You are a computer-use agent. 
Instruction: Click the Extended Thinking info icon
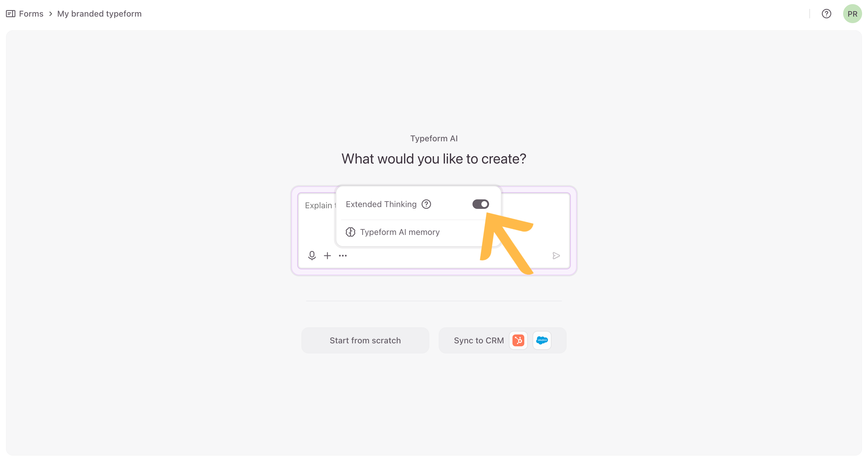point(426,204)
